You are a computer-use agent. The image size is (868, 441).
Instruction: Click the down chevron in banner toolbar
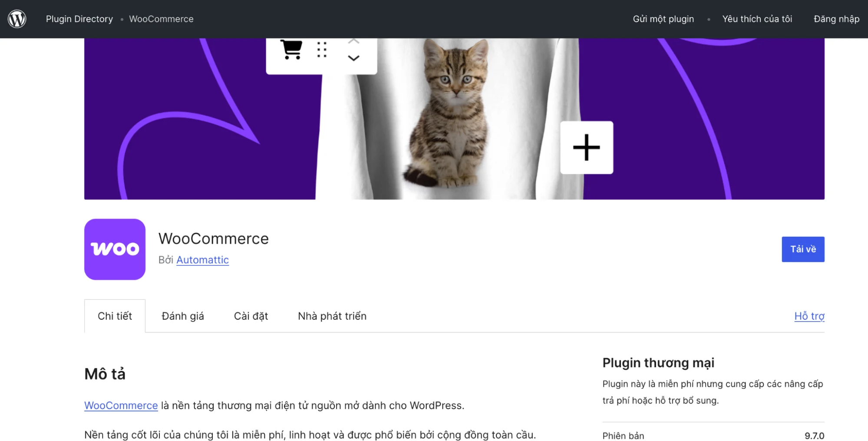pyautogui.click(x=353, y=58)
